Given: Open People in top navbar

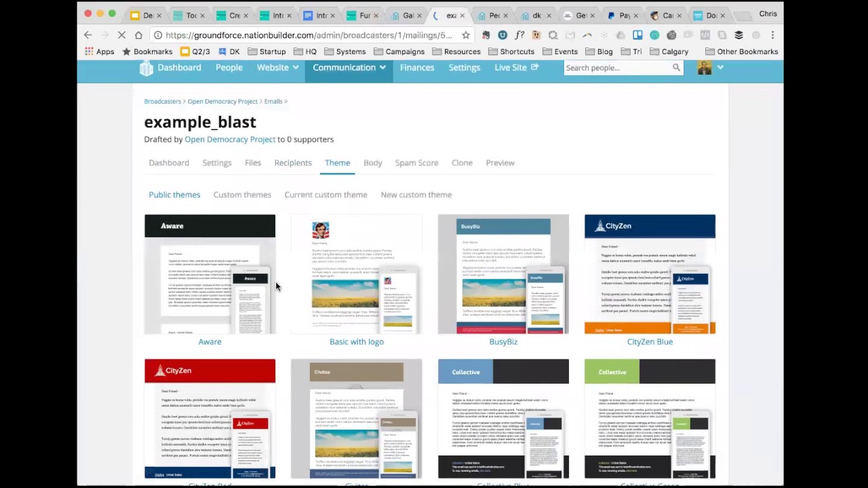Looking at the screenshot, I should (x=229, y=68).
